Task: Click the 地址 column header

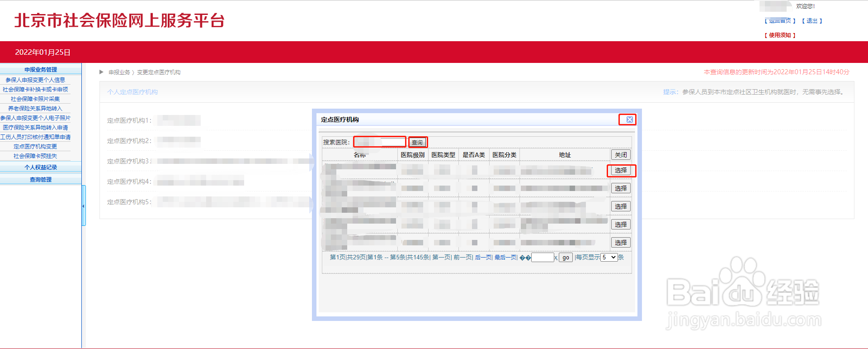Action: (x=565, y=155)
